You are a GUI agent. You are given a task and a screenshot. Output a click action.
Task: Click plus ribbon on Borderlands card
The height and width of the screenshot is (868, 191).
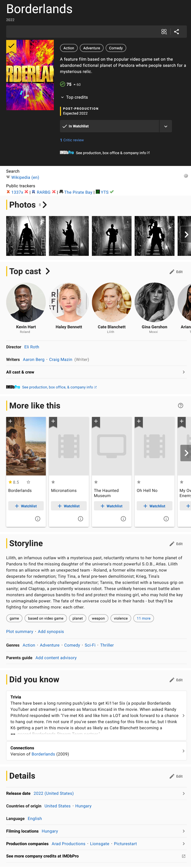point(10,422)
